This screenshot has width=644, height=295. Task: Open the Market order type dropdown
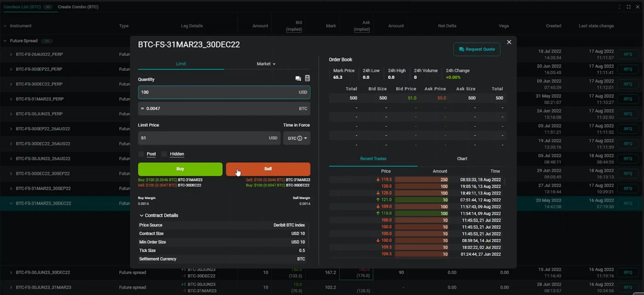point(266,64)
